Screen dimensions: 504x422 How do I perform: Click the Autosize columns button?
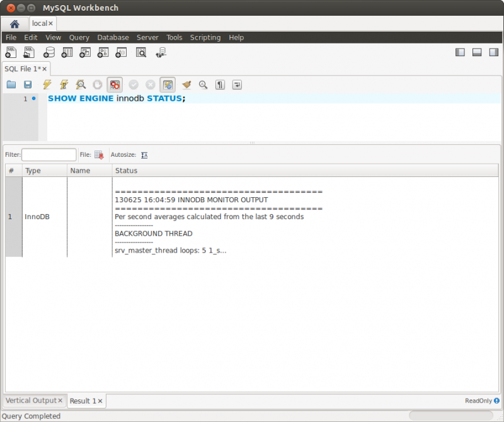coord(144,155)
